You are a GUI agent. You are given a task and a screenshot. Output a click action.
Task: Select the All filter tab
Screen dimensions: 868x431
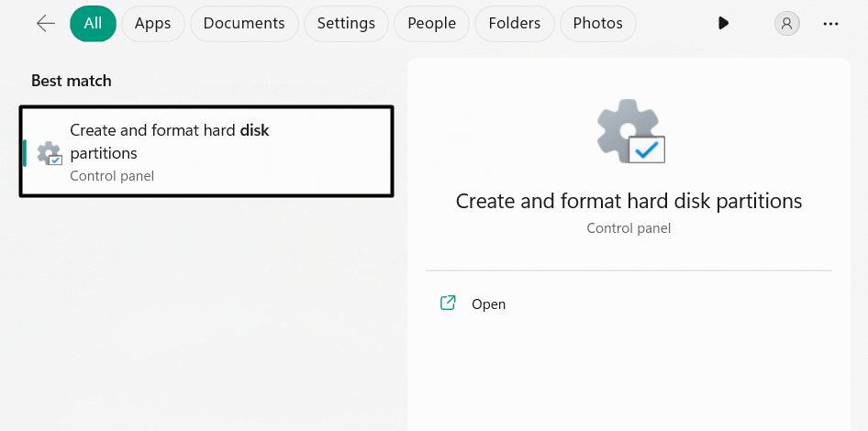pyautogui.click(x=93, y=24)
